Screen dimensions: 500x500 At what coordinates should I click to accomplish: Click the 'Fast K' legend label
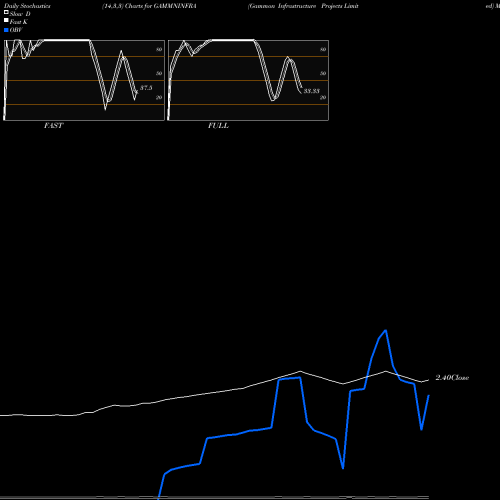coord(19,22)
